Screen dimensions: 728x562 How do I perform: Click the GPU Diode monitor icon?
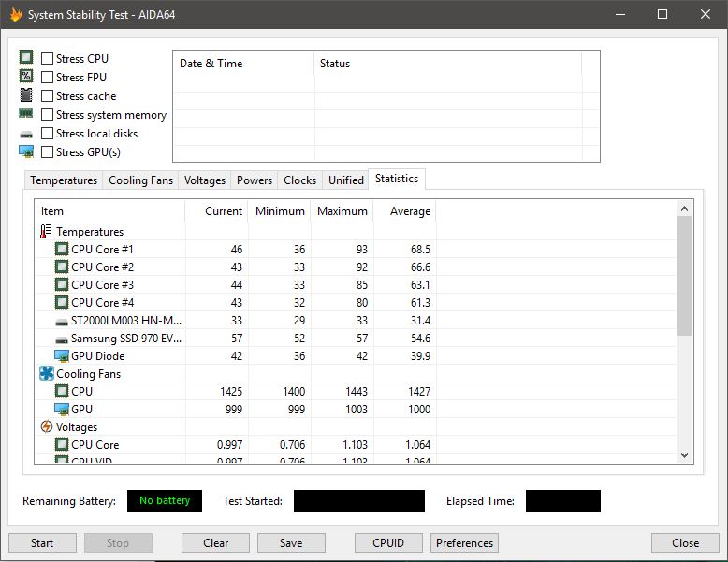point(62,356)
